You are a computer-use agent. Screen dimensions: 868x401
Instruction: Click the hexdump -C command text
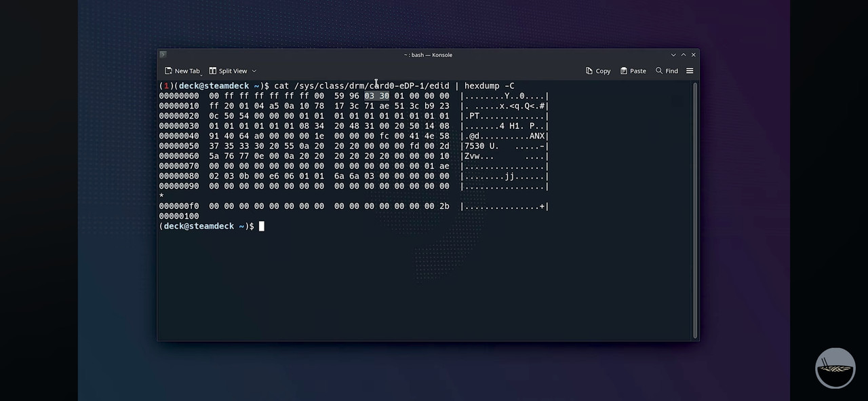(x=489, y=85)
